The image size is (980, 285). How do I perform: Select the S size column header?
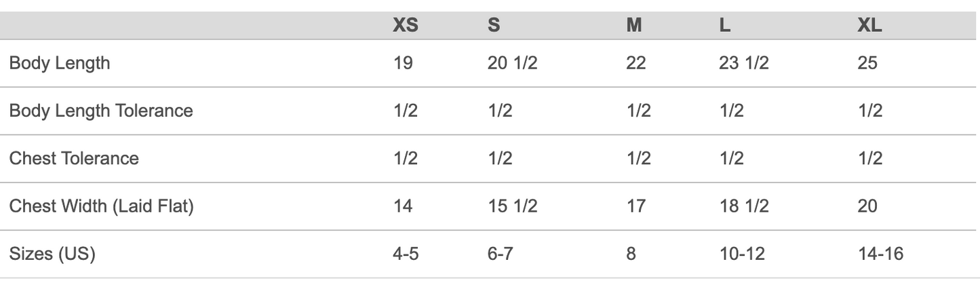tap(494, 26)
